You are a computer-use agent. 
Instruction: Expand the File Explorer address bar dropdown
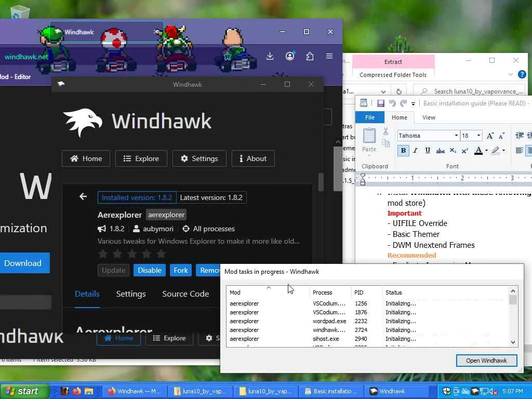[383, 91]
